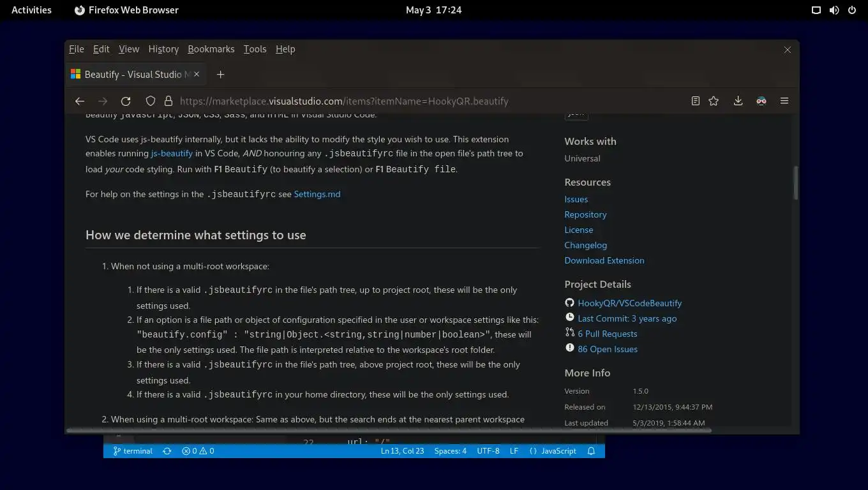The height and width of the screenshot is (490, 868).
Task: Click the page vertical scrollbar thumb
Action: click(x=795, y=183)
